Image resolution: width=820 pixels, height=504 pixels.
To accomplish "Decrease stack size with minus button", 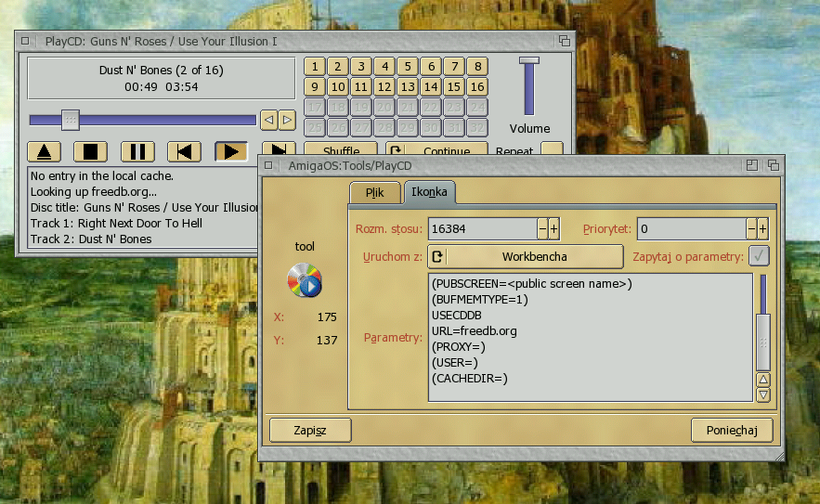I will (542, 229).
